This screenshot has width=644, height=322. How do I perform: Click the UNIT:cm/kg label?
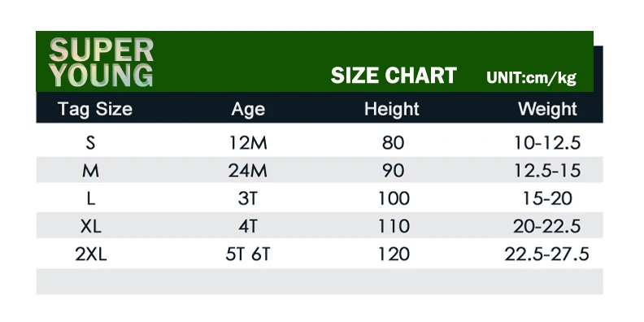tap(531, 77)
